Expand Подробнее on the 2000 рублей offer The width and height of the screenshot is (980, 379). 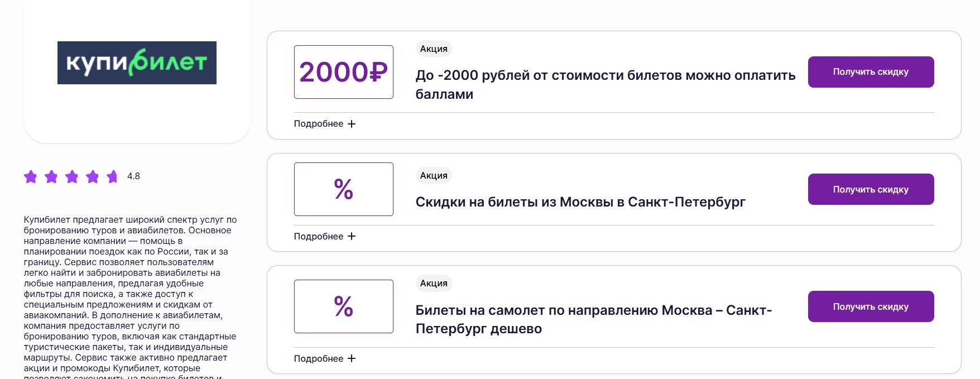coord(318,123)
